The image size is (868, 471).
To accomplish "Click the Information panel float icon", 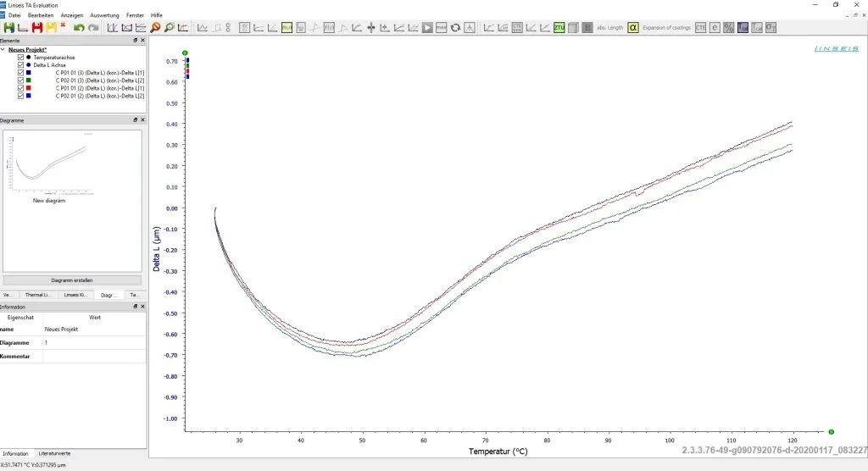I will coord(135,306).
